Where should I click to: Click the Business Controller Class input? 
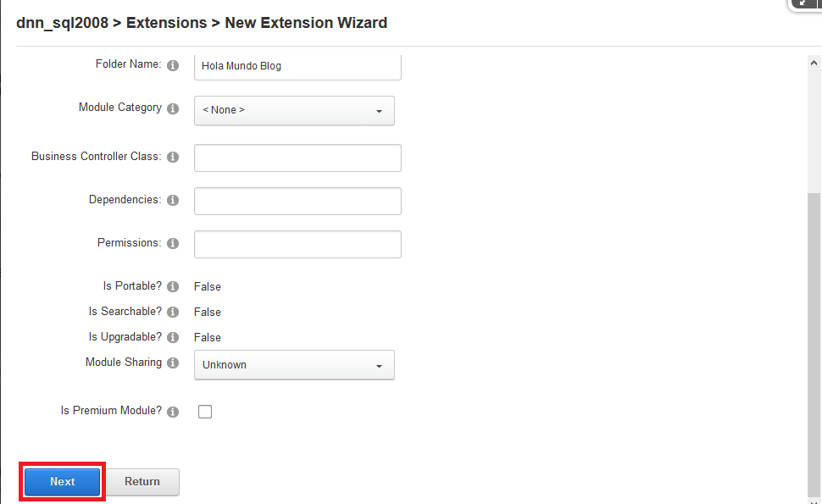point(297,158)
